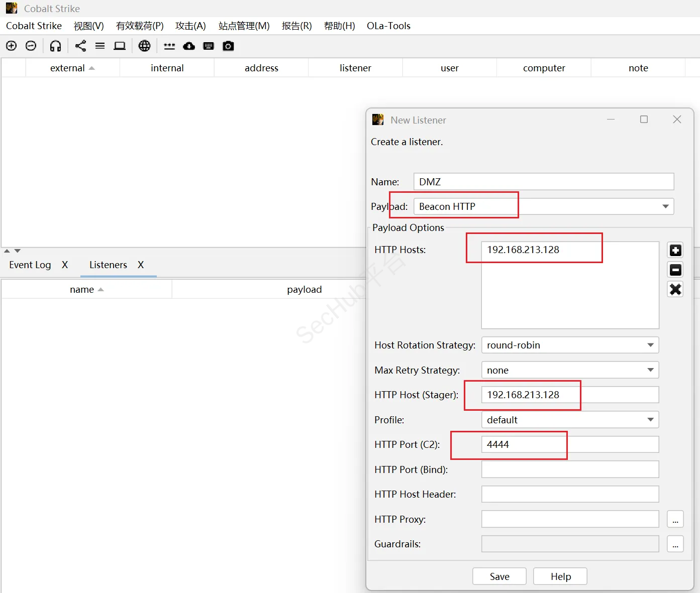The image size is (700, 593).
Task: Show targets view via laptop icon
Action: [x=120, y=46]
